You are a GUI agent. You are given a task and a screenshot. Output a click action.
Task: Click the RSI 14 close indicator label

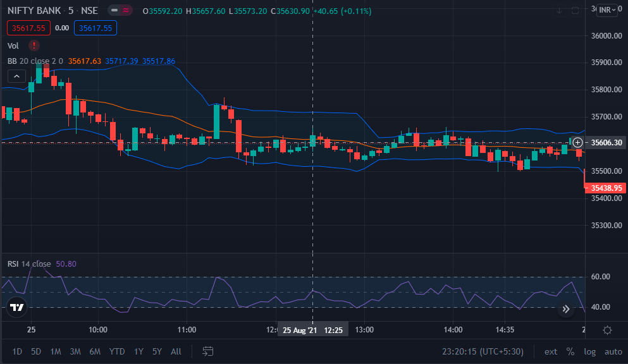(29, 264)
